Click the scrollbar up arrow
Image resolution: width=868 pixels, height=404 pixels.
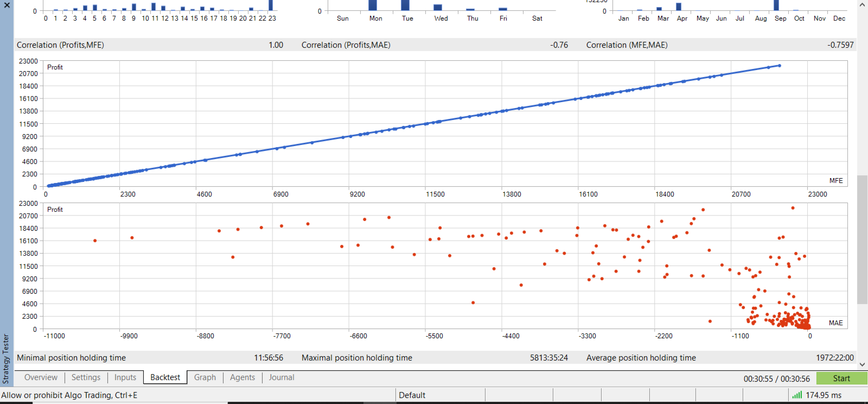click(863, 4)
